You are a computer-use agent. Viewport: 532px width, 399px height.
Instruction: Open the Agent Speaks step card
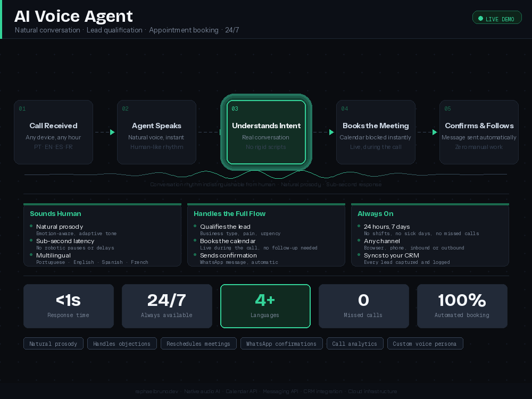tap(156, 132)
